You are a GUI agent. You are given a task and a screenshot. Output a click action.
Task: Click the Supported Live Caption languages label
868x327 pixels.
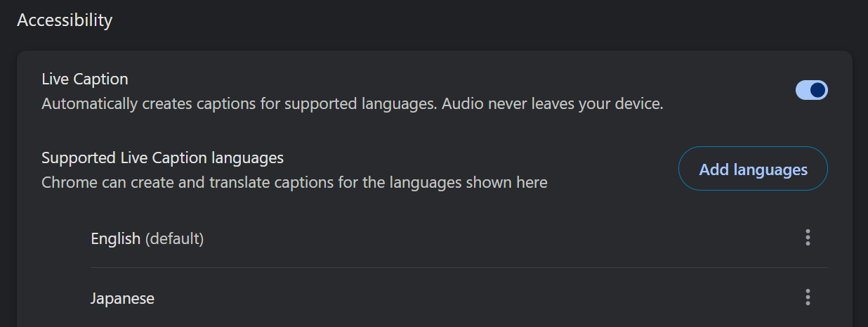(162, 158)
